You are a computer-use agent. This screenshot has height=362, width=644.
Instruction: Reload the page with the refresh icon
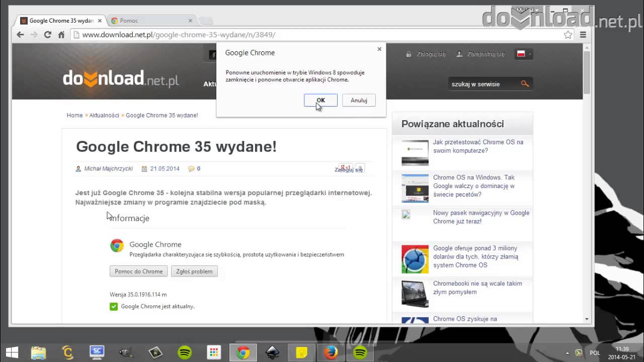(47, 35)
